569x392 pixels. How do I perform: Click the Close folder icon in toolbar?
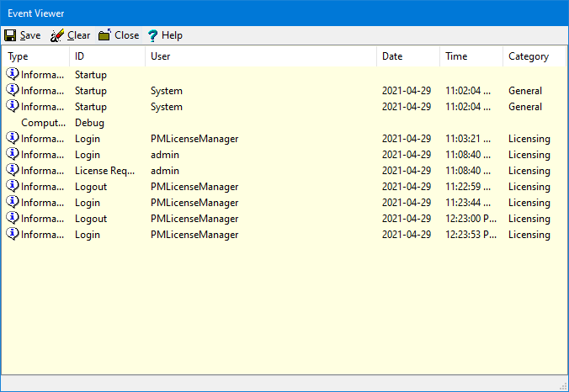pyautogui.click(x=104, y=35)
